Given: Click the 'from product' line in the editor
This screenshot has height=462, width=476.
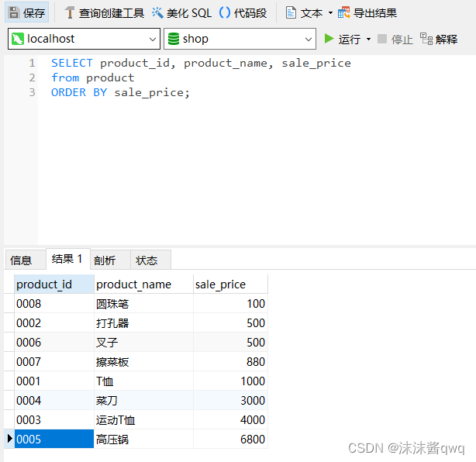Looking at the screenshot, I should (92, 78).
